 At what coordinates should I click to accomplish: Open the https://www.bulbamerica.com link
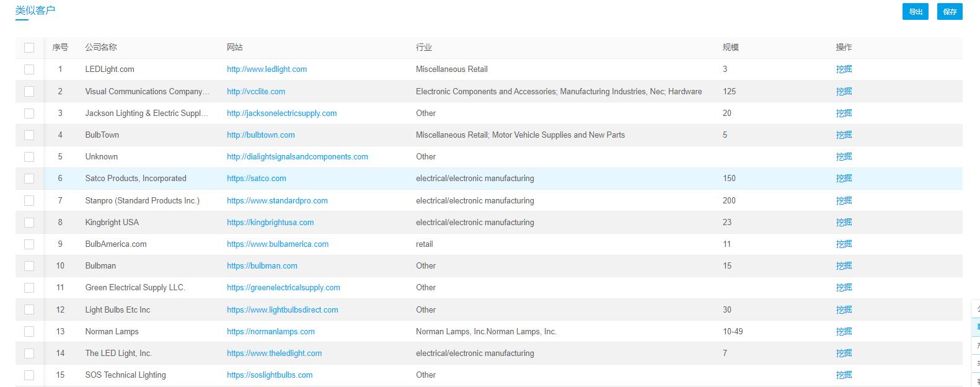[277, 244]
